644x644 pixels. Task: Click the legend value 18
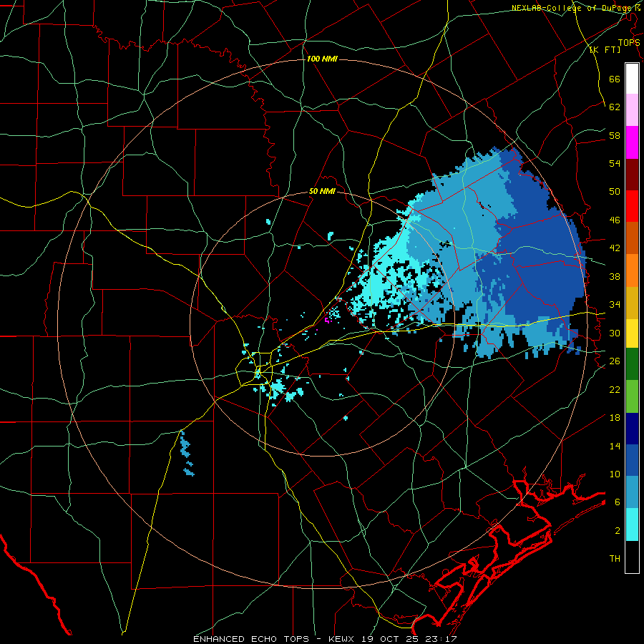click(615, 418)
